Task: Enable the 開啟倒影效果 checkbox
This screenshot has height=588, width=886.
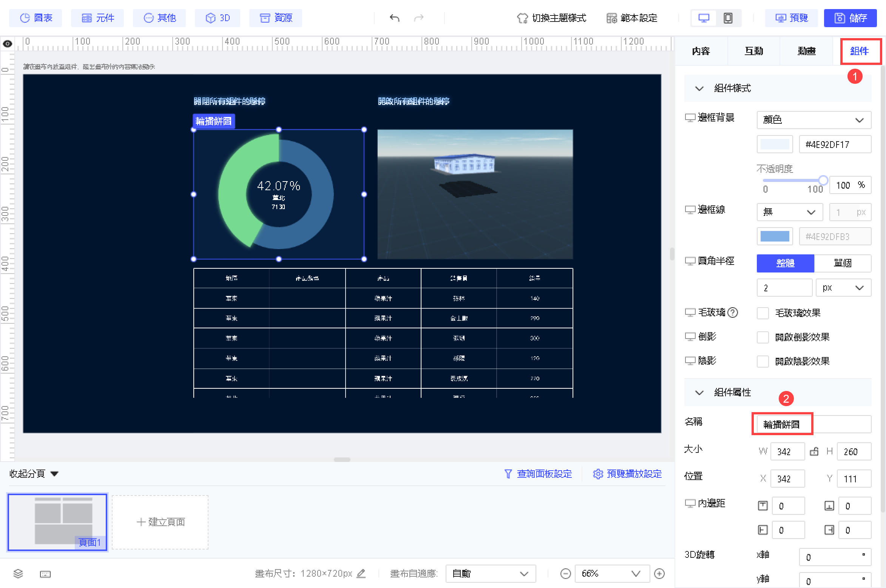Action: 763,337
